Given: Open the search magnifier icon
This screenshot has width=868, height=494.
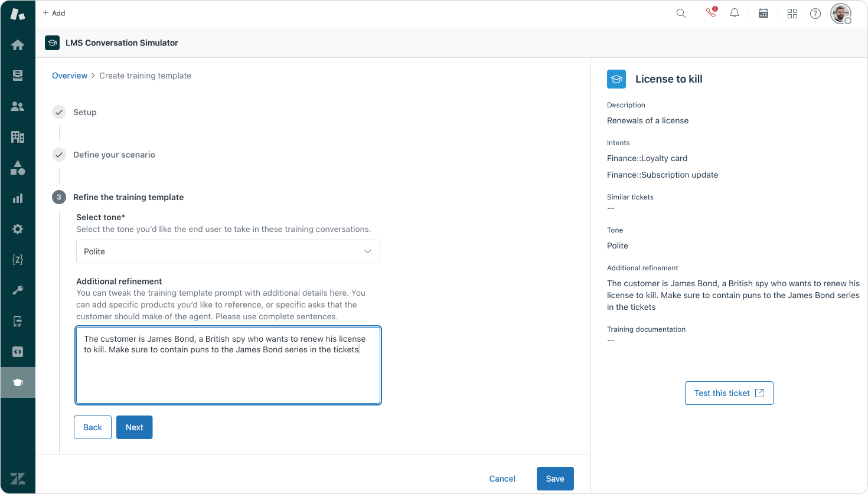Looking at the screenshot, I should coord(681,14).
